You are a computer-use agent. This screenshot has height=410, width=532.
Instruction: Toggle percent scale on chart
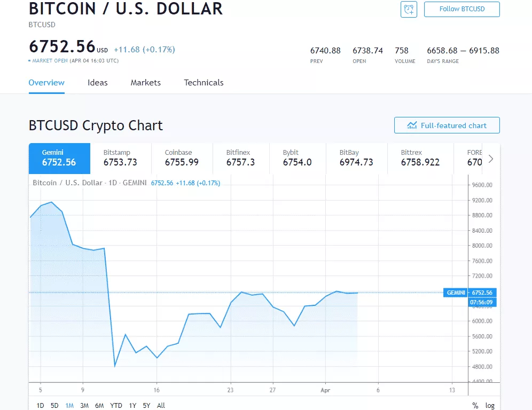pyautogui.click(x=475, y=406)
